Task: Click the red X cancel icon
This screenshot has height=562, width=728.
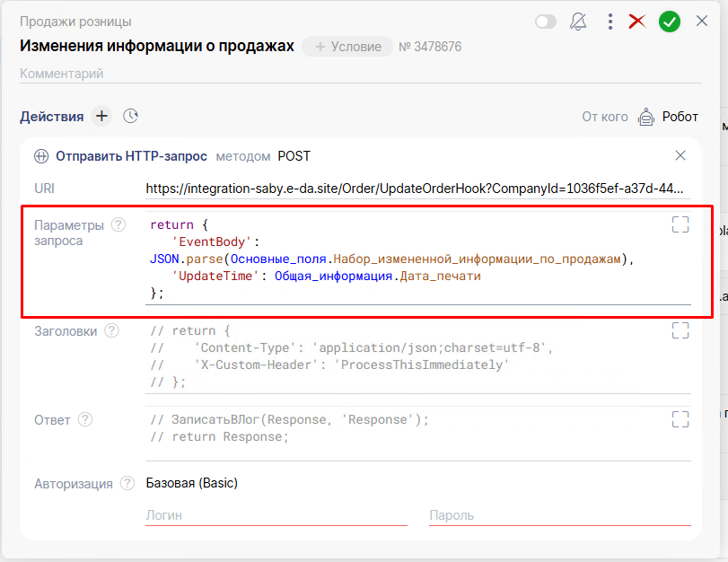Action: [637, 22]
